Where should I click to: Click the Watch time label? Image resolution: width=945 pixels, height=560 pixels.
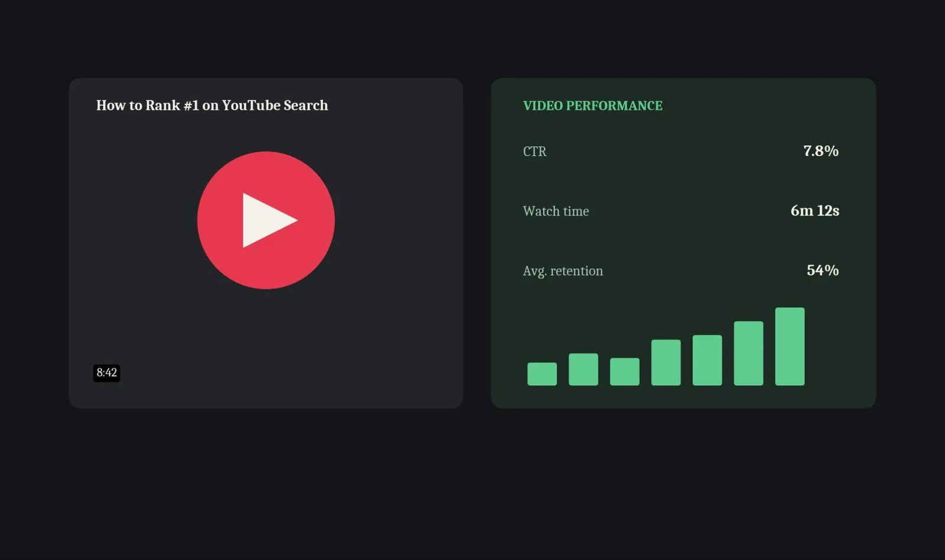click(x=556, y=211)
